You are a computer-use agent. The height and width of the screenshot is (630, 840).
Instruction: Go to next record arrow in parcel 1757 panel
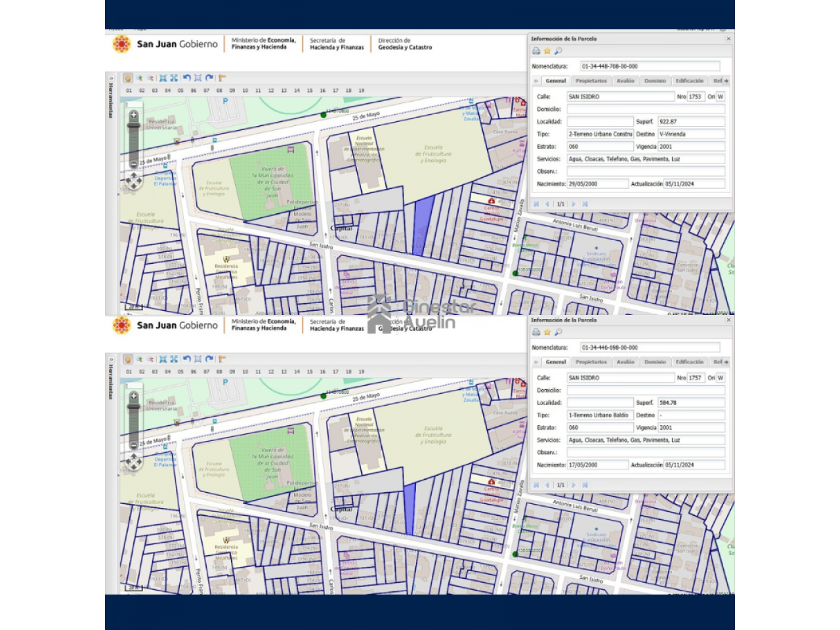(x=574, y=485)
